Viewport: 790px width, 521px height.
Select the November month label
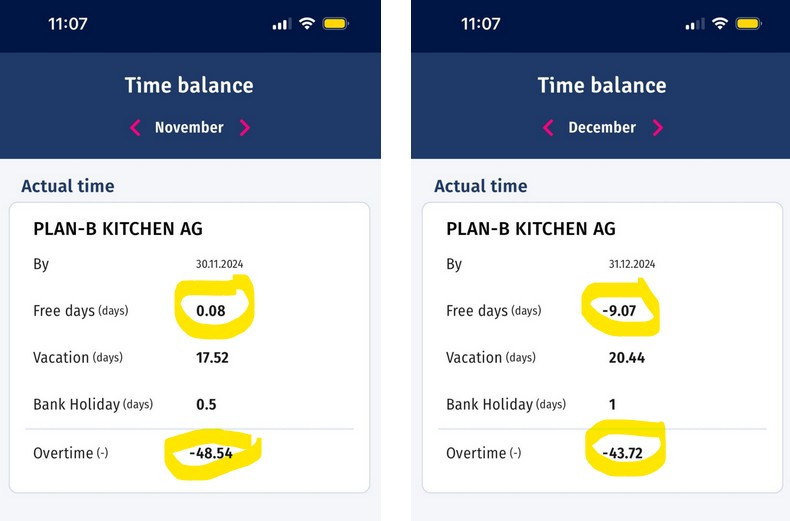189,127
